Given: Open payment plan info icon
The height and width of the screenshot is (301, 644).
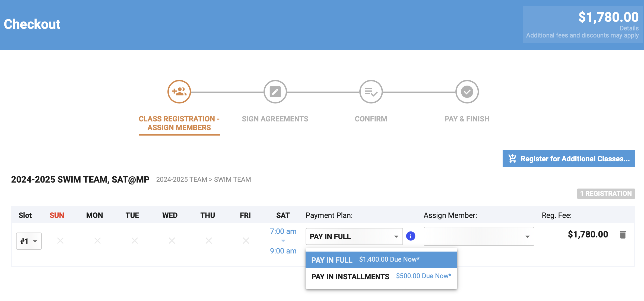Looking at the screenshot, I should point(411,236).
